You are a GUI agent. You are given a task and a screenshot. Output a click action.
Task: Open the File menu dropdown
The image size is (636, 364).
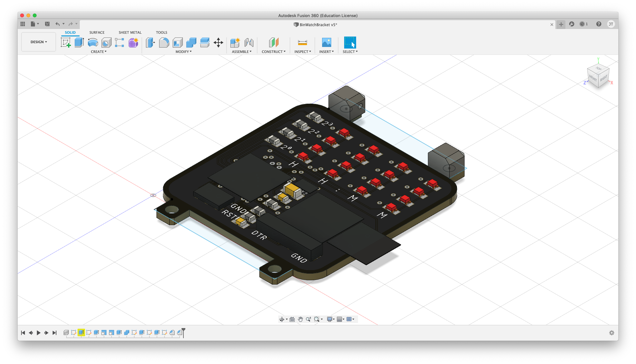pos(35,24)
